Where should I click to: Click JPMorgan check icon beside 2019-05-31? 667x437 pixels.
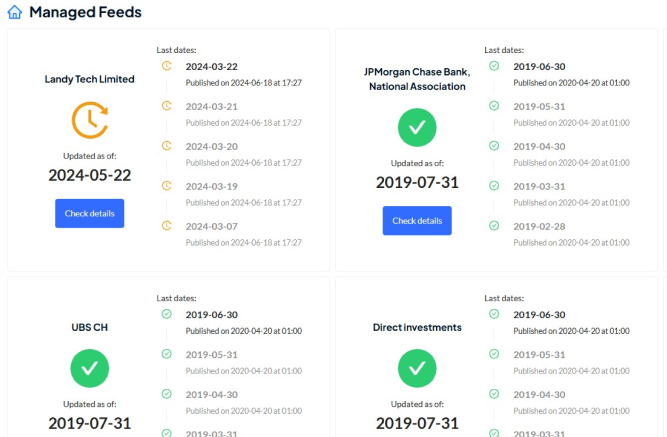(494, 106)
